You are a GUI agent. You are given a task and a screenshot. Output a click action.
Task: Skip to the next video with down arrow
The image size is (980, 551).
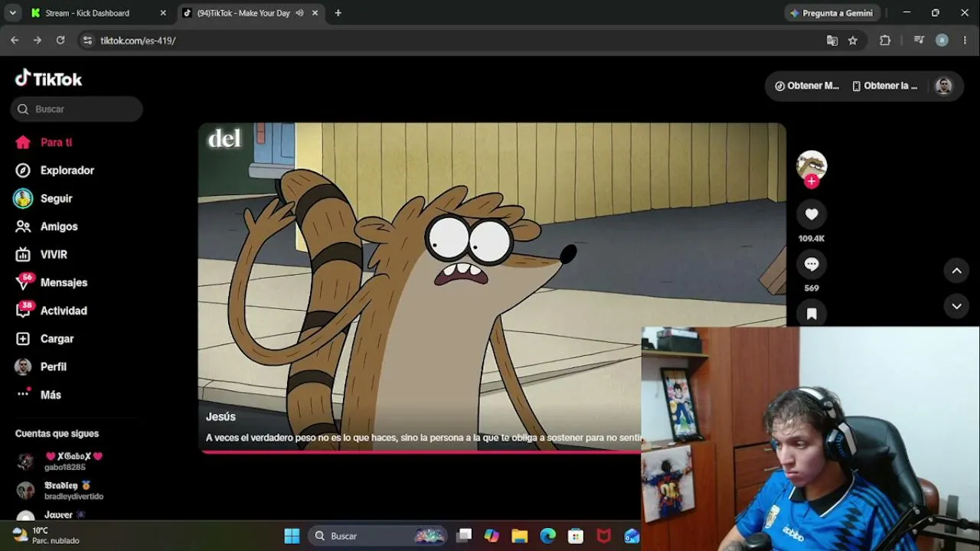coord(956,306)
